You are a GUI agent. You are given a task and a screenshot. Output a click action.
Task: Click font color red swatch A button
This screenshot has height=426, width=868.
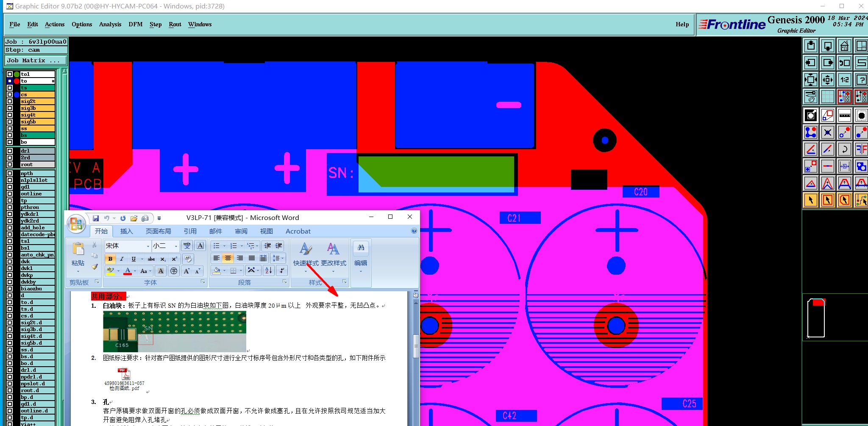click(x=128, y=271)
